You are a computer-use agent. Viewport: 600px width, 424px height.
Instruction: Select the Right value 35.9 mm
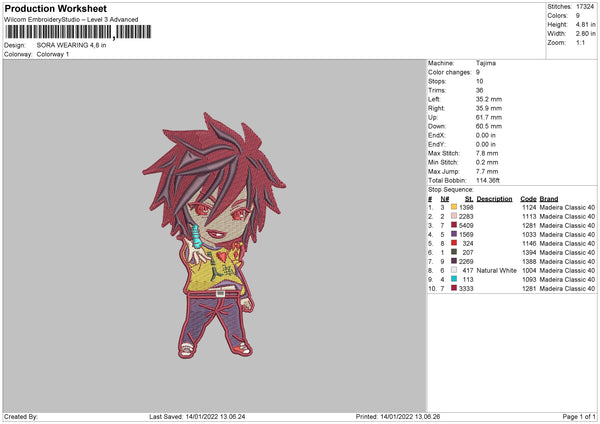[x=489, y=108]
